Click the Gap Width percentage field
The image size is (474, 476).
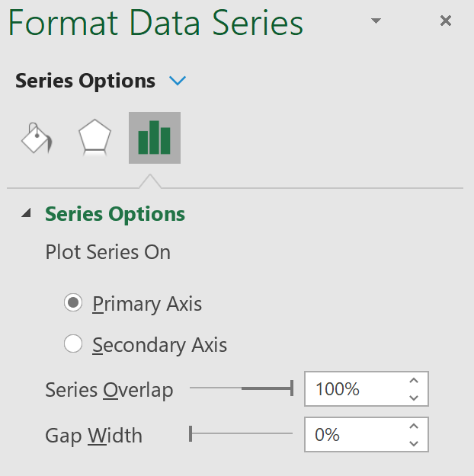[x=355, y=434]
